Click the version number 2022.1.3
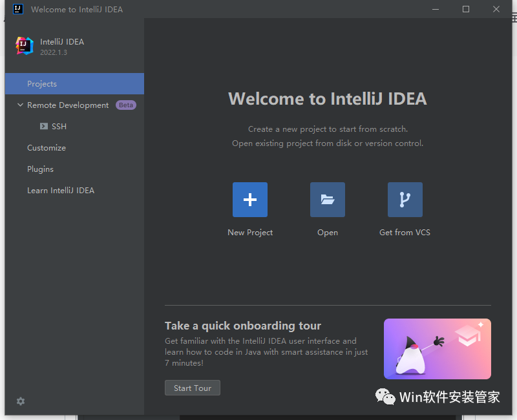Image resolution: width=517 pixels, height=420 pixels. pyautogui.click(x=54, y=52)
